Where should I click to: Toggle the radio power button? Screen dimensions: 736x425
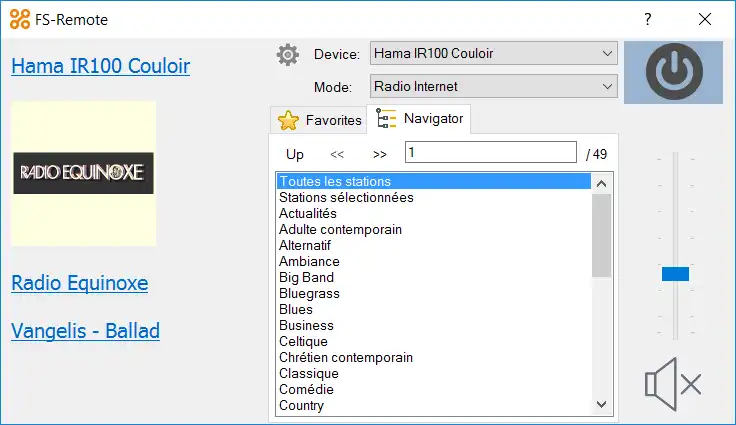tap(674, 72)
